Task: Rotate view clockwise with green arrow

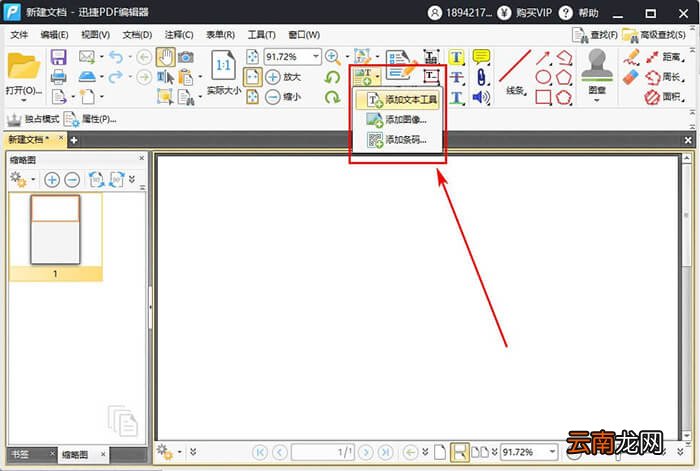Action: point(332,97)
